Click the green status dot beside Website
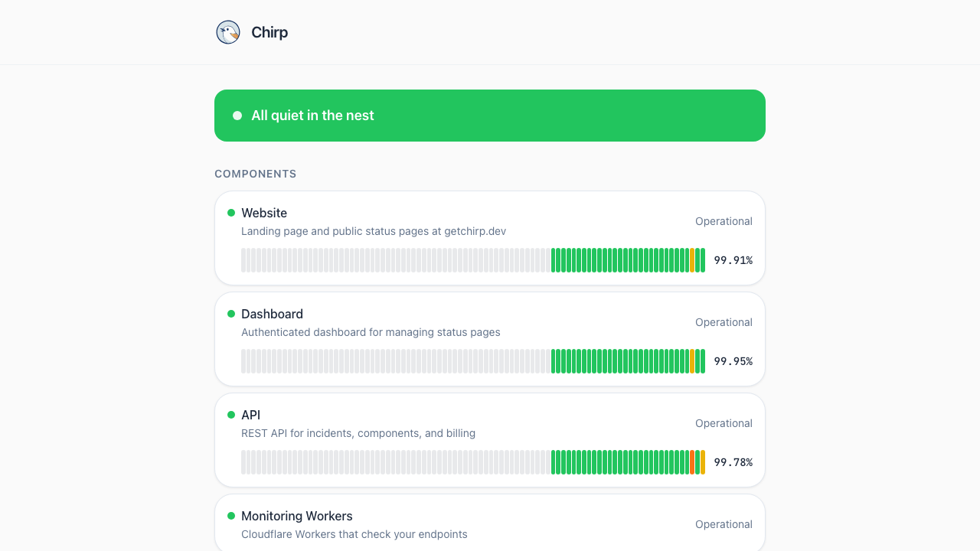This screenshot has width=980, height=551. coord(231,213)
